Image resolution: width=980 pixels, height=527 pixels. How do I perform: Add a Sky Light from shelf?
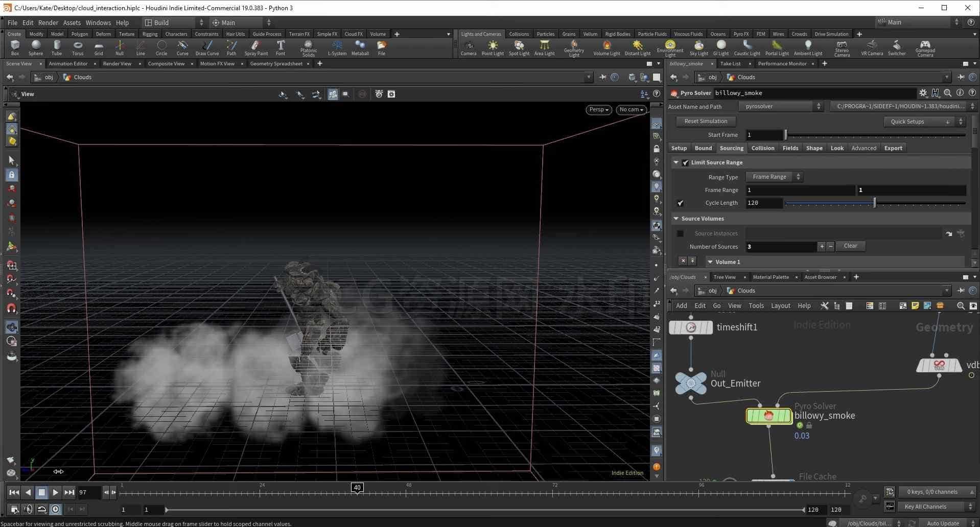(x=698, y=48)
